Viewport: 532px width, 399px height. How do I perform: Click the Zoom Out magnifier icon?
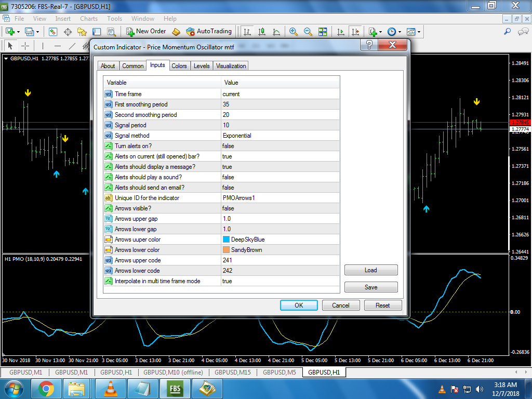click(x=308, y=32)
